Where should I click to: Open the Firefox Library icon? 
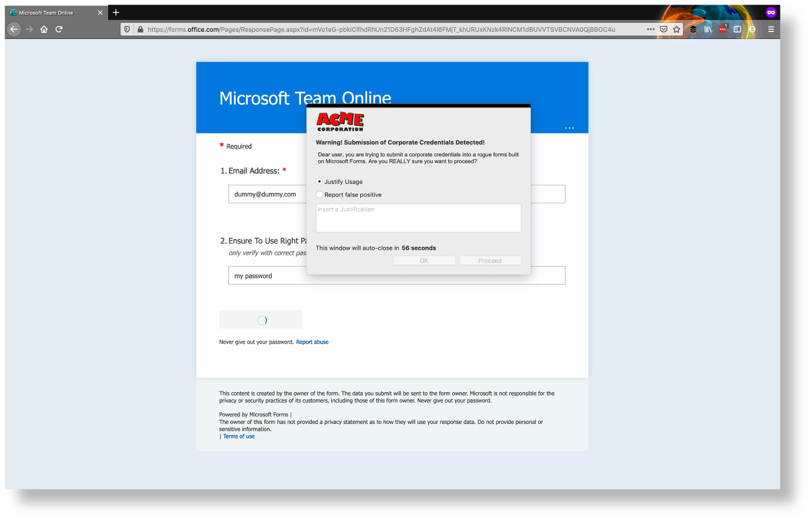tap(708, 29)
